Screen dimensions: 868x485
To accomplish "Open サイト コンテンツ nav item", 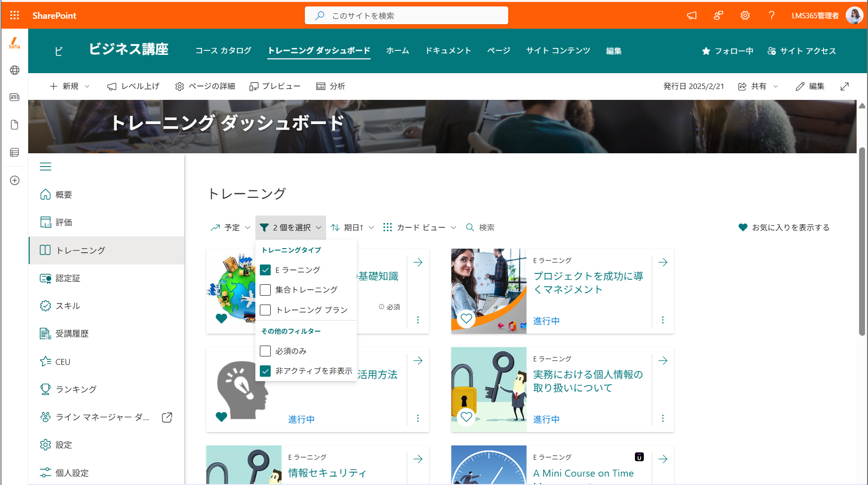I will pyautogui.click(x=558, y=50).
